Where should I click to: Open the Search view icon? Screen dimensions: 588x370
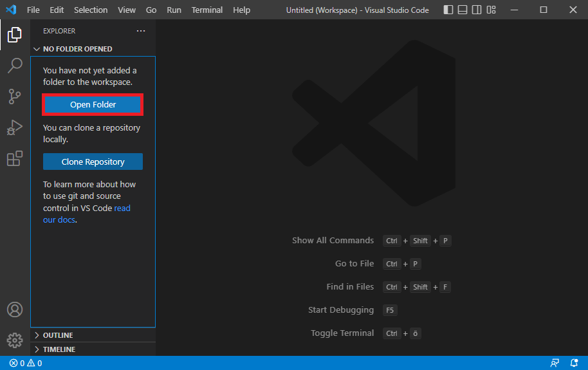(x=15, y=65)
